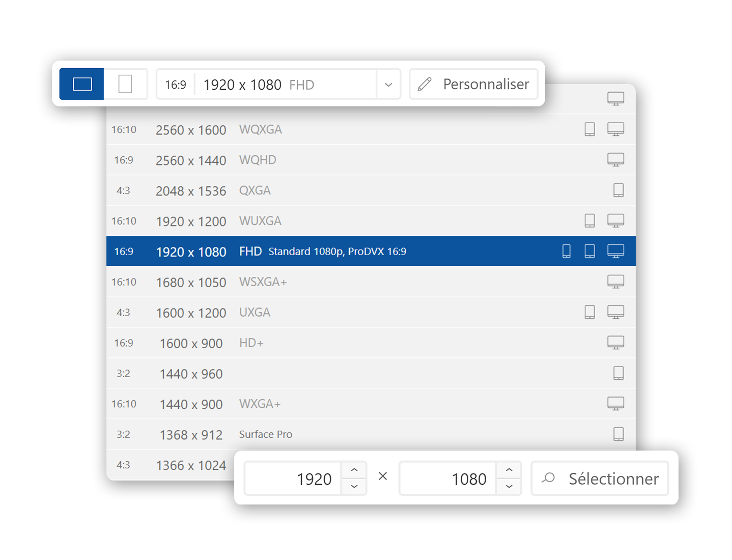The image size is (732, 560).
Task: Click monitor icon in WXGA+ row
Action: (x=616, y=404)
